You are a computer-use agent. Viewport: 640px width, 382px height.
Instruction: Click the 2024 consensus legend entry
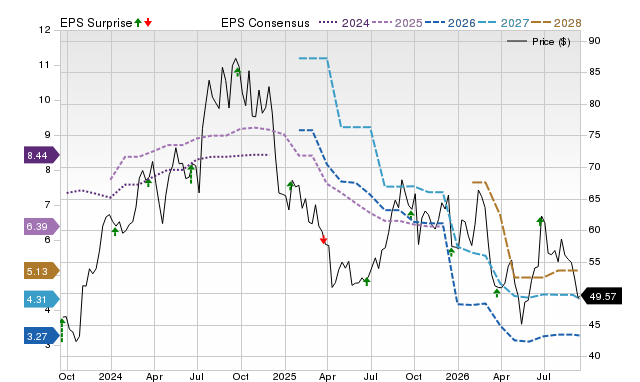344,23
